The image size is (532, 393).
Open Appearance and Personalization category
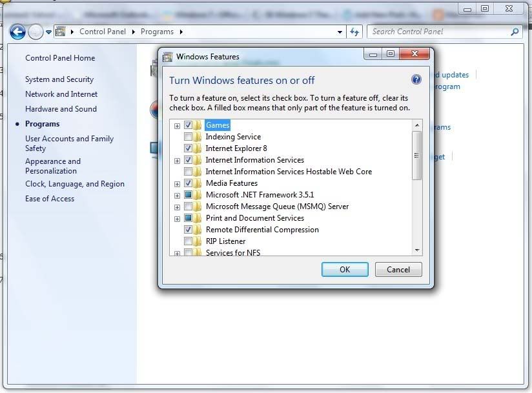(x=53, y=166)
